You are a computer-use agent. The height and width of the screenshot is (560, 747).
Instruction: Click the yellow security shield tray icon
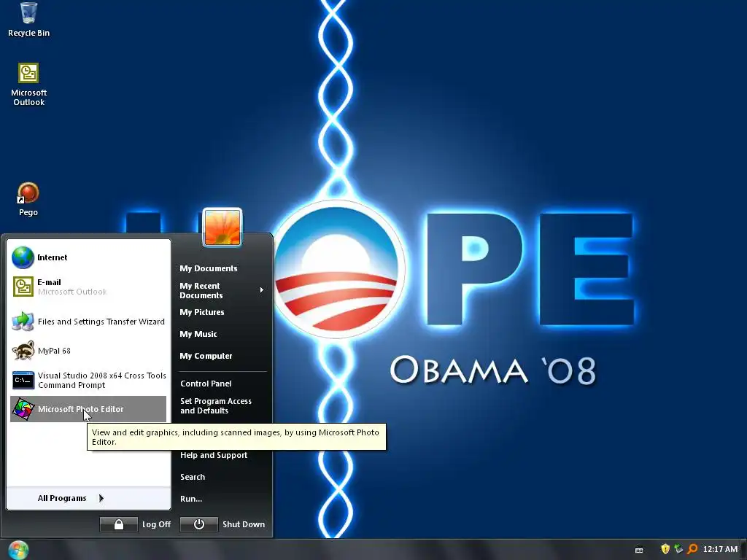tap(665, 549)
